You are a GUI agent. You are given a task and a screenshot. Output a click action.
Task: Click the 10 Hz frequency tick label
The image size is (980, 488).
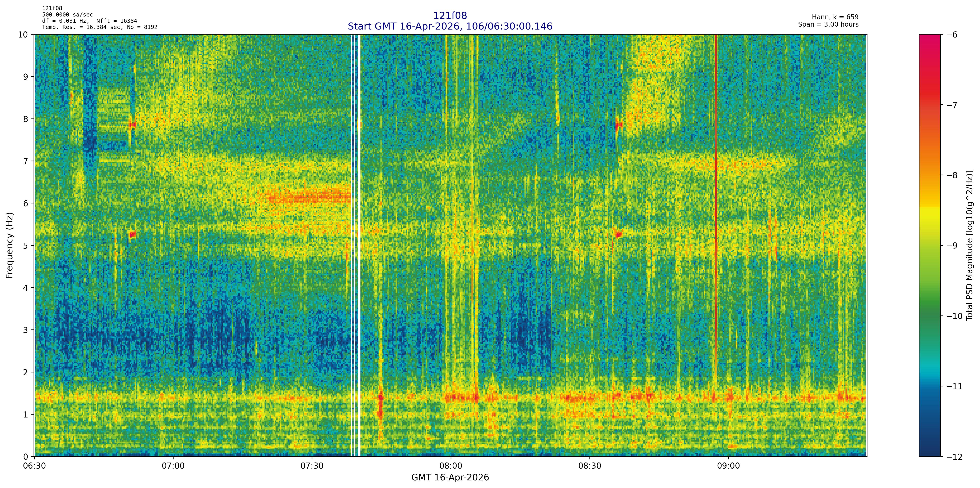pos(23,35)
